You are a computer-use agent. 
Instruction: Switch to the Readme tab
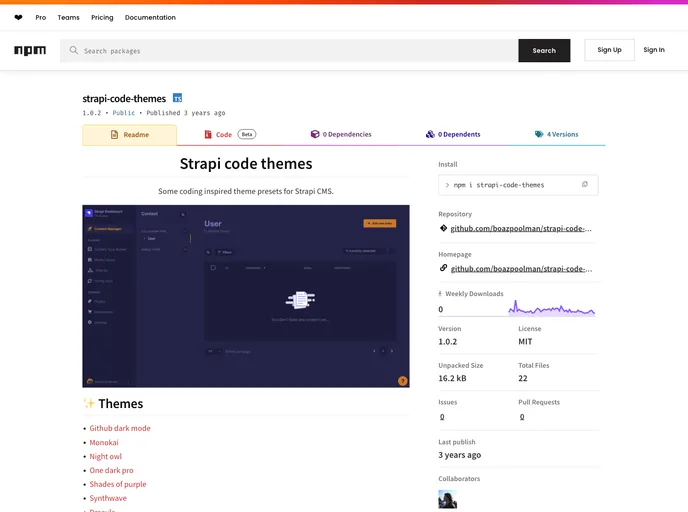pos(129,135)
